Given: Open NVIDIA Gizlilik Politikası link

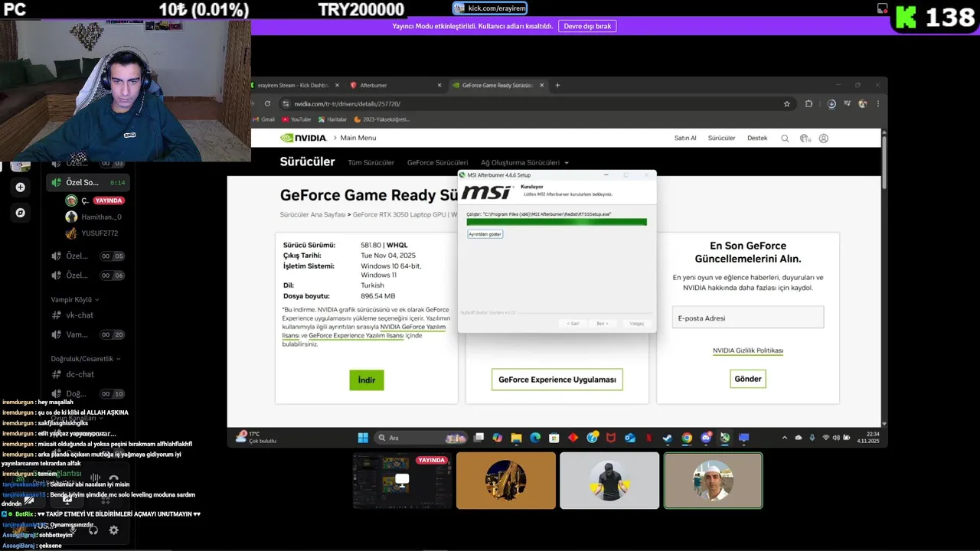Looking at the screenshot, I should coord(748,350).
